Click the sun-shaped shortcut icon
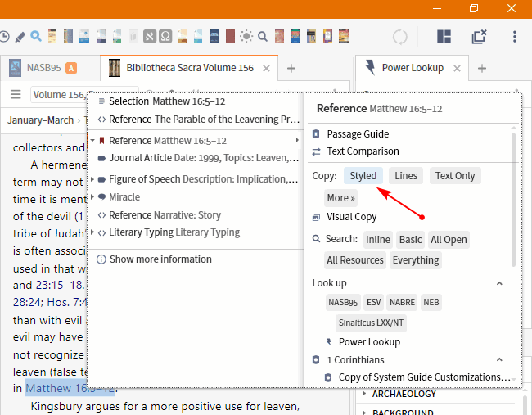The width and height of the screenshot is (532, 415). (x=246, y=36)
